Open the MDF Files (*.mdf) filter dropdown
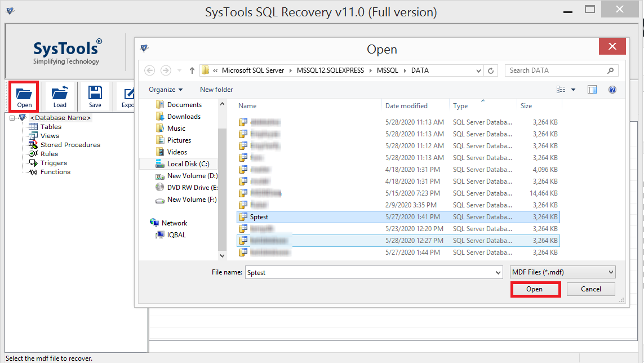644x363 pixels. (562, 272)
